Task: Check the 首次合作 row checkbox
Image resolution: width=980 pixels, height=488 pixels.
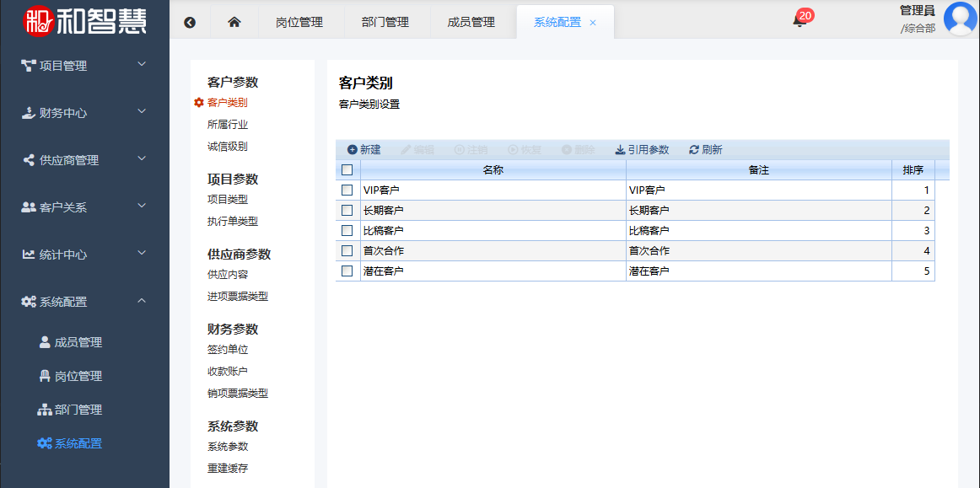Action: 347,250
